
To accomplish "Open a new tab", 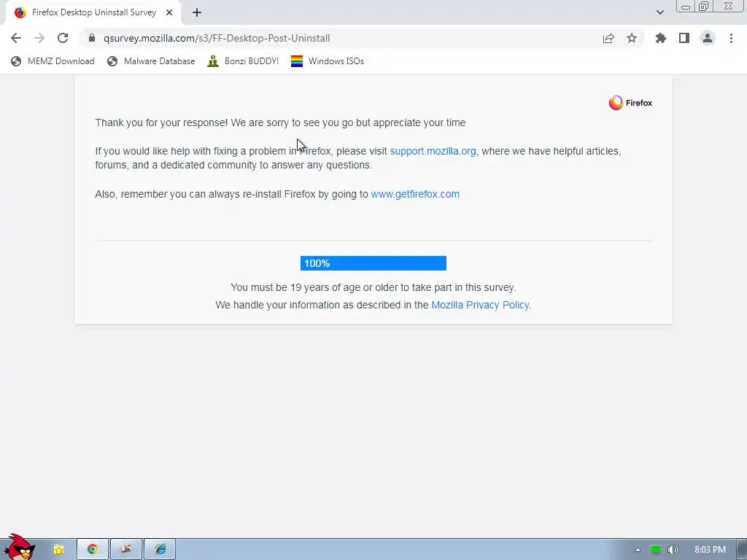I will tap(197, 12).
